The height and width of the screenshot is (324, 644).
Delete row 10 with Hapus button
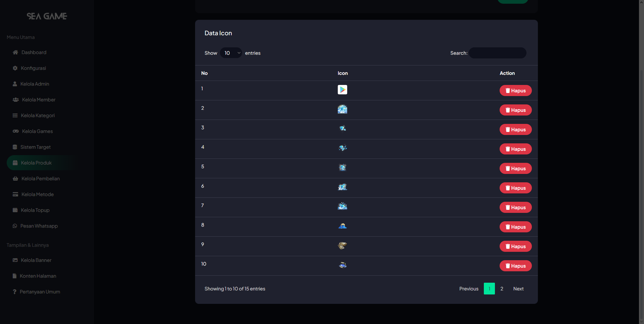(516, 266)
